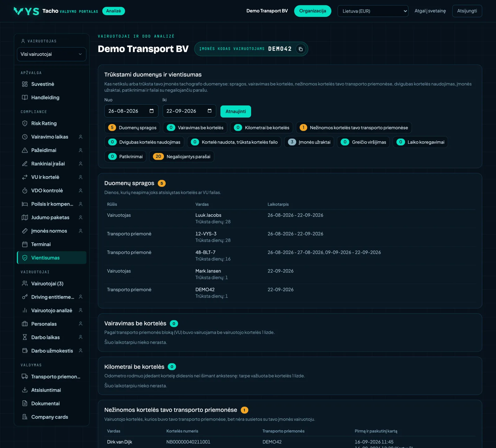Click the VDO kontrolė stopwatch icon

[x=25, y=190]
